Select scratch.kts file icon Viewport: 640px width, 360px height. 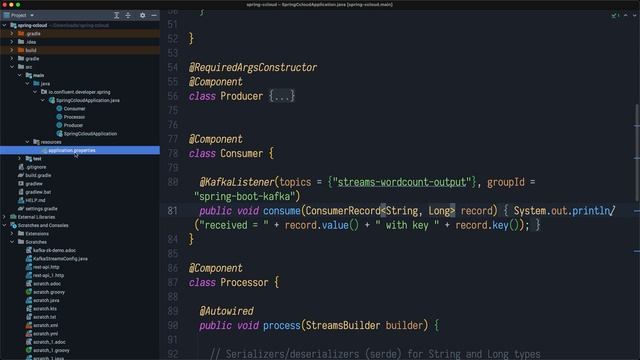point(29,309)
